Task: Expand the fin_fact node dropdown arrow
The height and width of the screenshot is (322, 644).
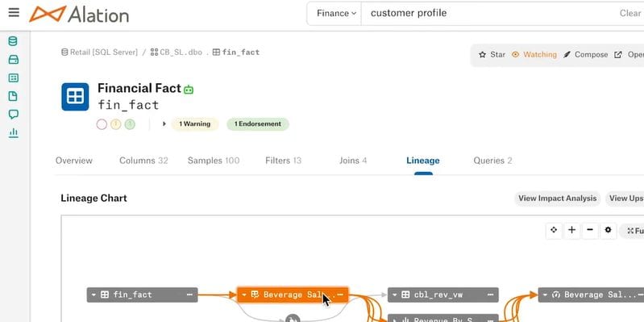Action: pos(93,295)
